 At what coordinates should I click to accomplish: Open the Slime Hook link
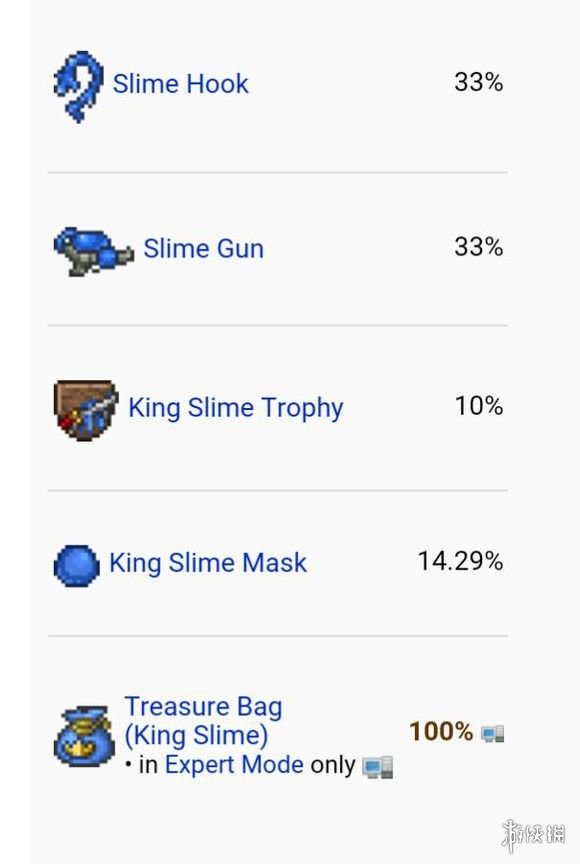[x=181, y=84]
